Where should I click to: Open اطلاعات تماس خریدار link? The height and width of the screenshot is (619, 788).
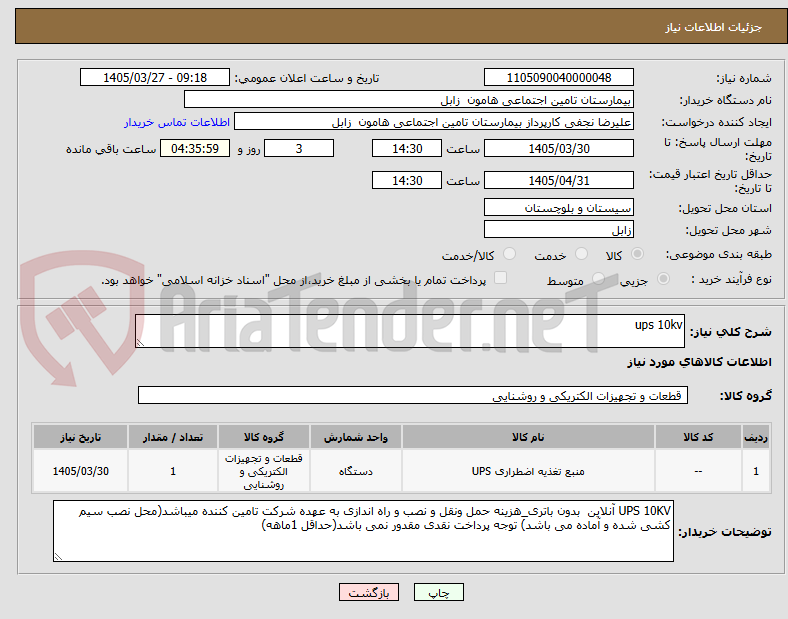tap(177, 122)
